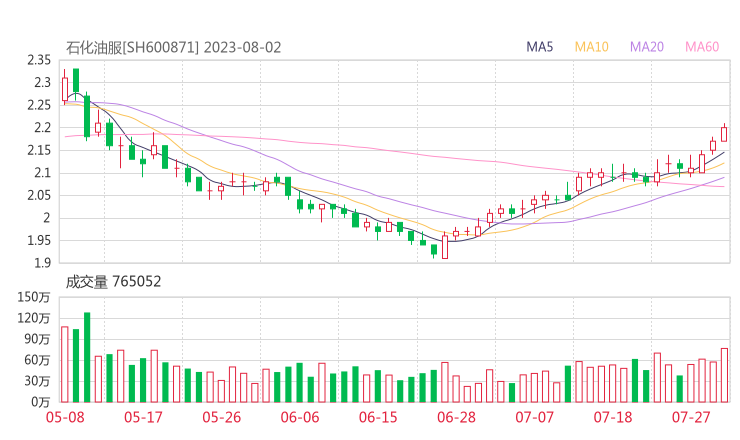The image size is (740, 440).
Task: Click the 05-26 date label
Action: pos(221,417)
